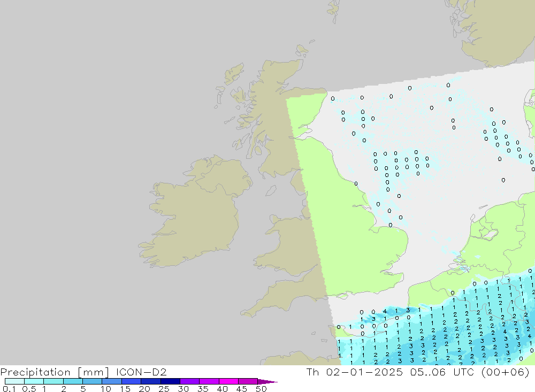Select the 5–10 mm legend color swatch
The height and width of the screenshot is (392, 535).
(93, 381)
